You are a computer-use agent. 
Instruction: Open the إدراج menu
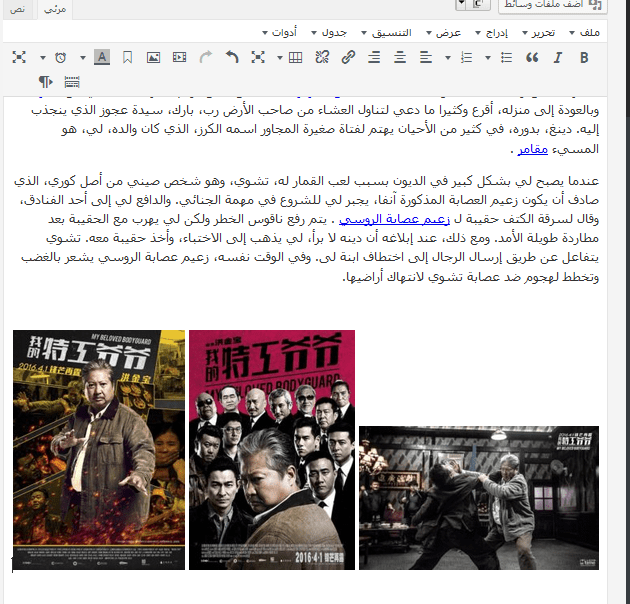pos(491,33)
